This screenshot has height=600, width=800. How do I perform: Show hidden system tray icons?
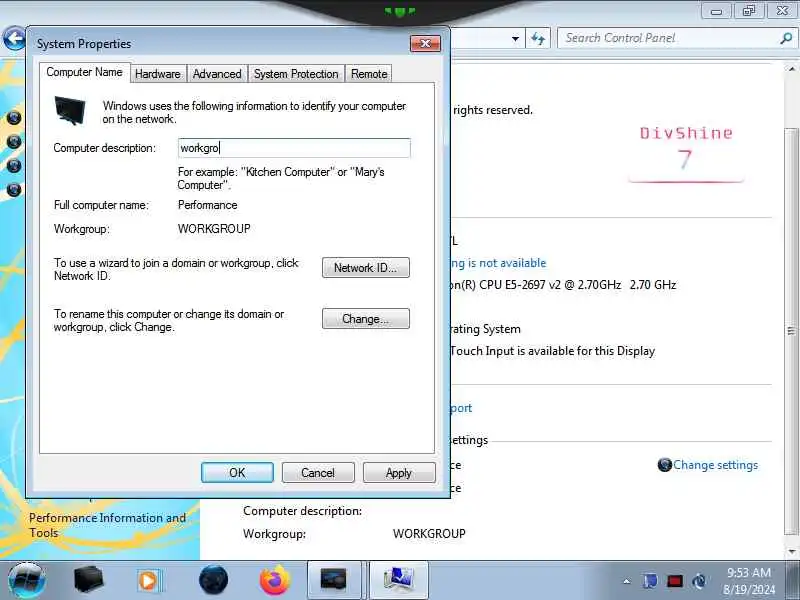click(627, 581)
